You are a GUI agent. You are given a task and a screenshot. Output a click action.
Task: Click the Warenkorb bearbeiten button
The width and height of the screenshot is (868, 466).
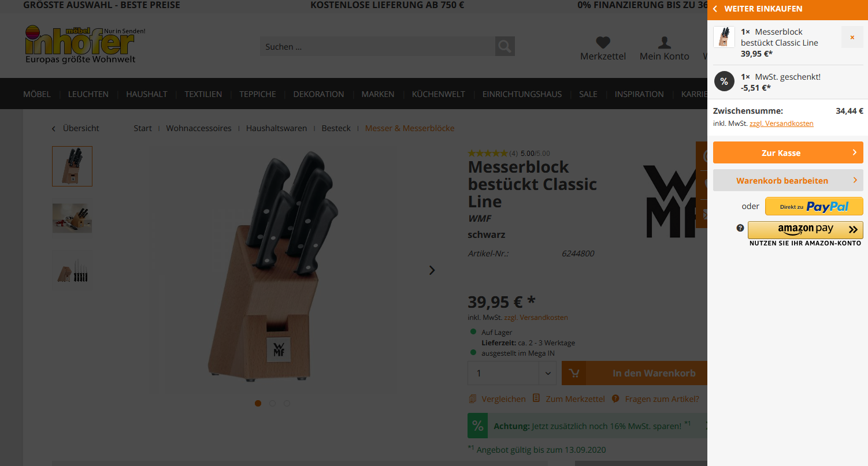click(x=788, y=180)
